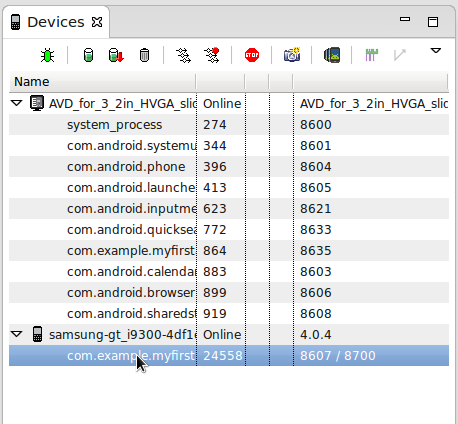Image resolution: width=458 pixels, height=424 pixels.
Task: Click debug port value 8608
Action: click(x=316, y=314)
